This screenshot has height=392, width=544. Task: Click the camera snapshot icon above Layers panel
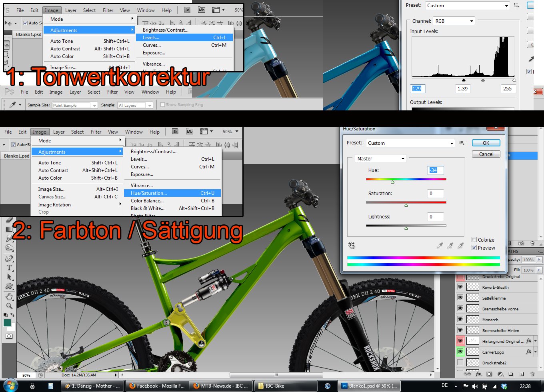[x=521, y=243]
